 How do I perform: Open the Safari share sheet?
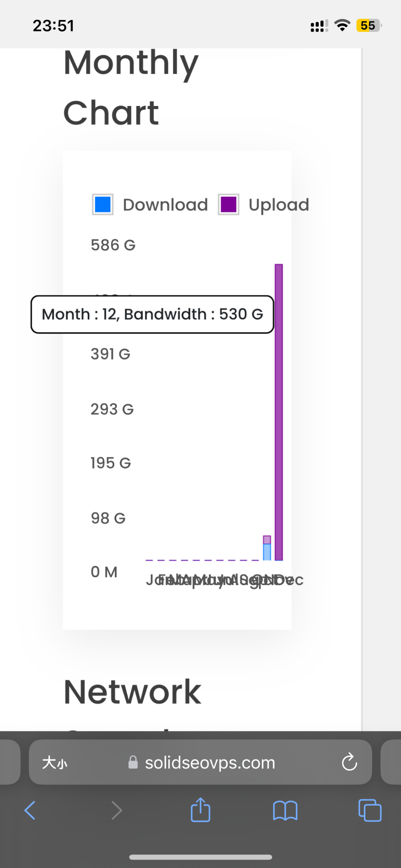pos(200,810)
